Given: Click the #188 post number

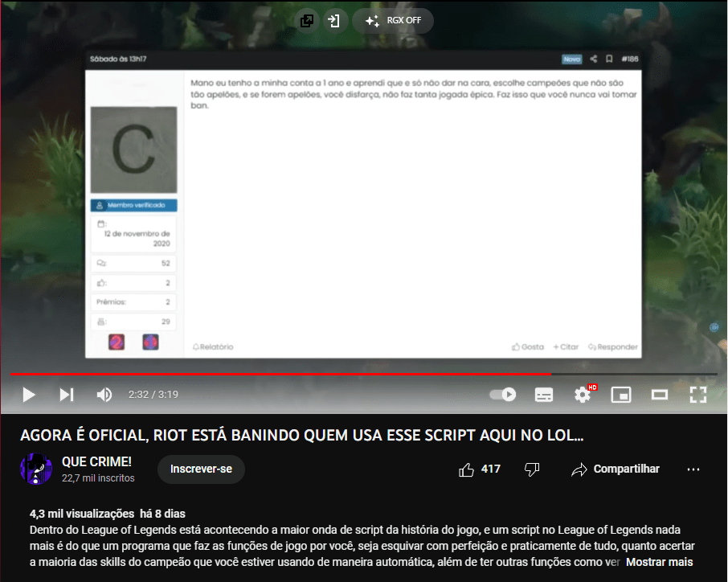Looking at the screenshot, I should coord(630,59).
